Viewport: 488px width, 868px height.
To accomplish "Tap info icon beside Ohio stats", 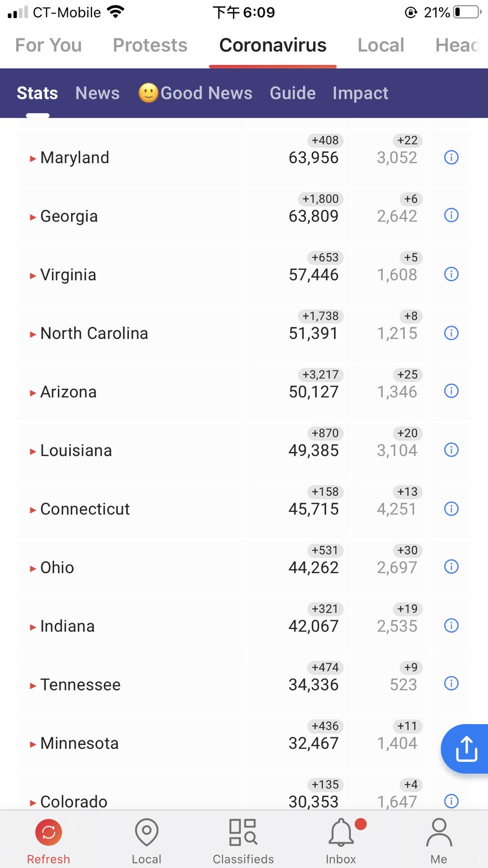I will coord(451,566).
